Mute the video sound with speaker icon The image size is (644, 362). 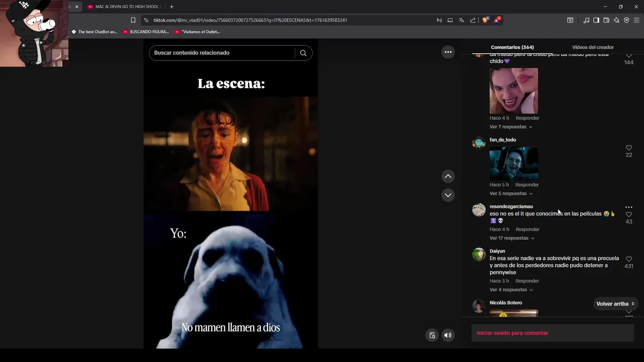point(448,335)
